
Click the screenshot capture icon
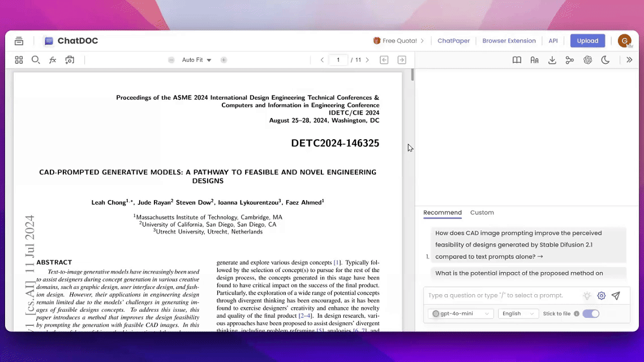tap(70, 60)
